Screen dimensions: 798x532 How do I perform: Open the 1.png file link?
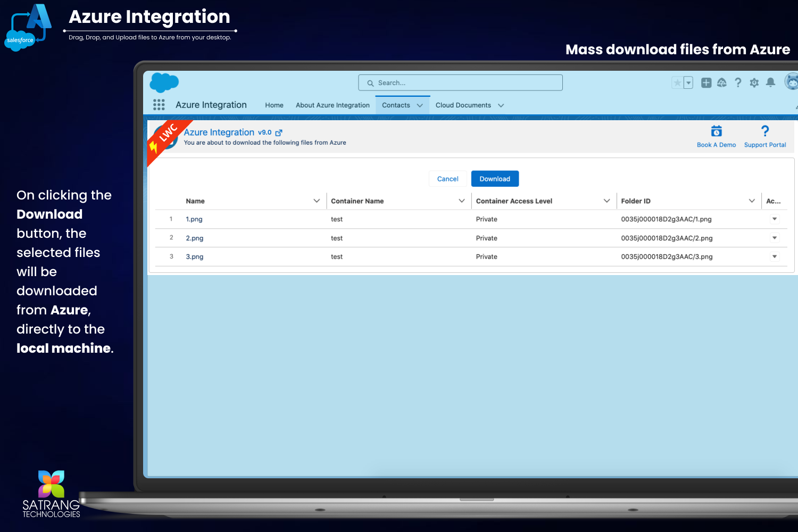coord(194,219)
